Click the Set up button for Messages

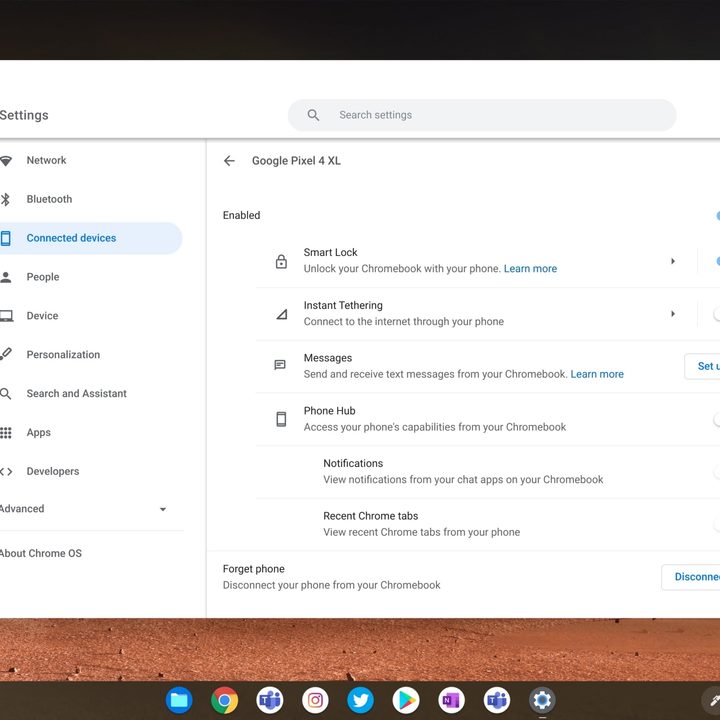(x=703, y=366)
